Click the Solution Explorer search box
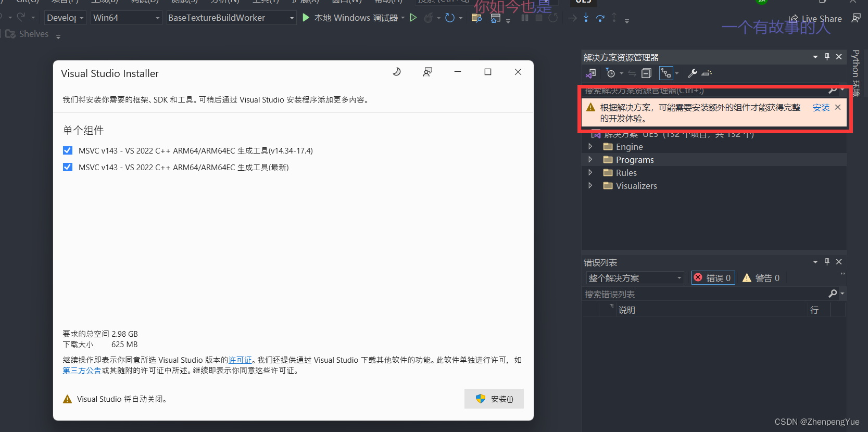This screenshot has height=432, width=868. point(704,91)
